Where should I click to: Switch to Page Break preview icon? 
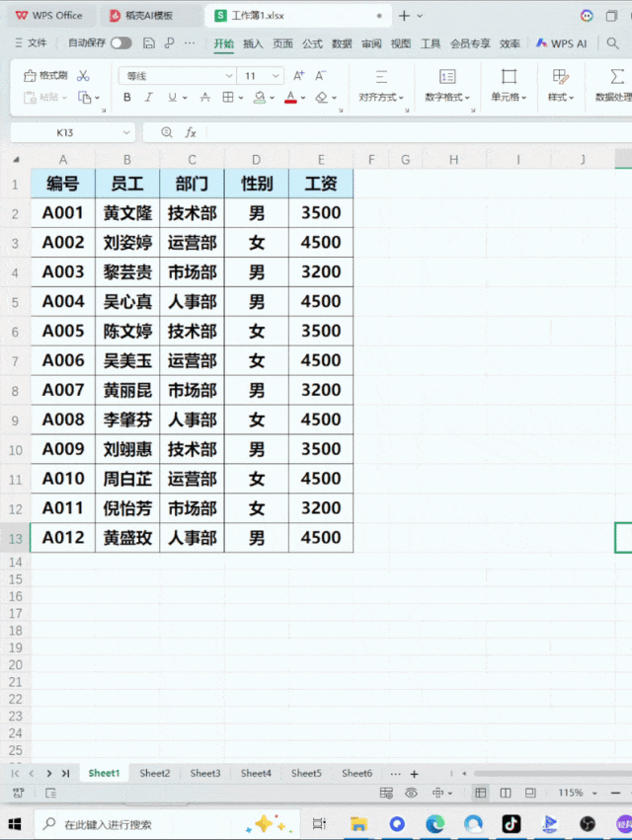pos(530,793)
